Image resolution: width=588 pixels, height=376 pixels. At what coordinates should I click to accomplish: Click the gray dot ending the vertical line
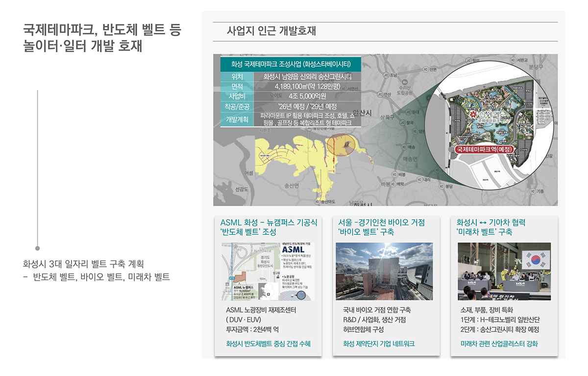(38, 248)
